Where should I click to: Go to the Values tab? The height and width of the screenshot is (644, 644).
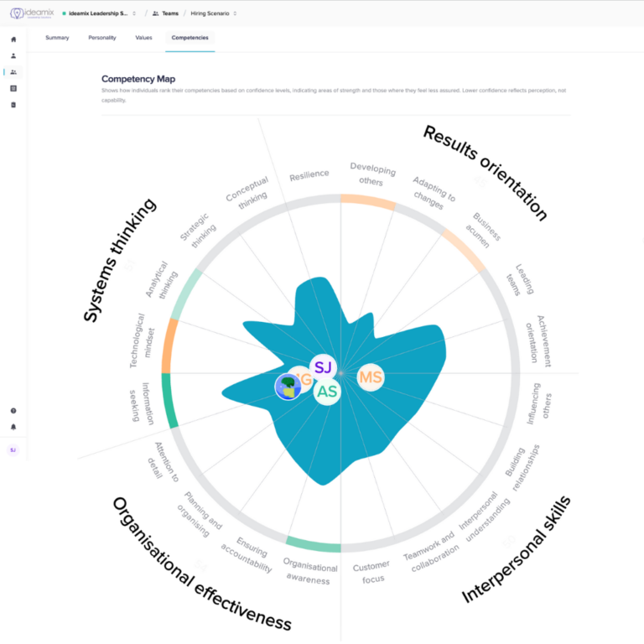[143, 38]
